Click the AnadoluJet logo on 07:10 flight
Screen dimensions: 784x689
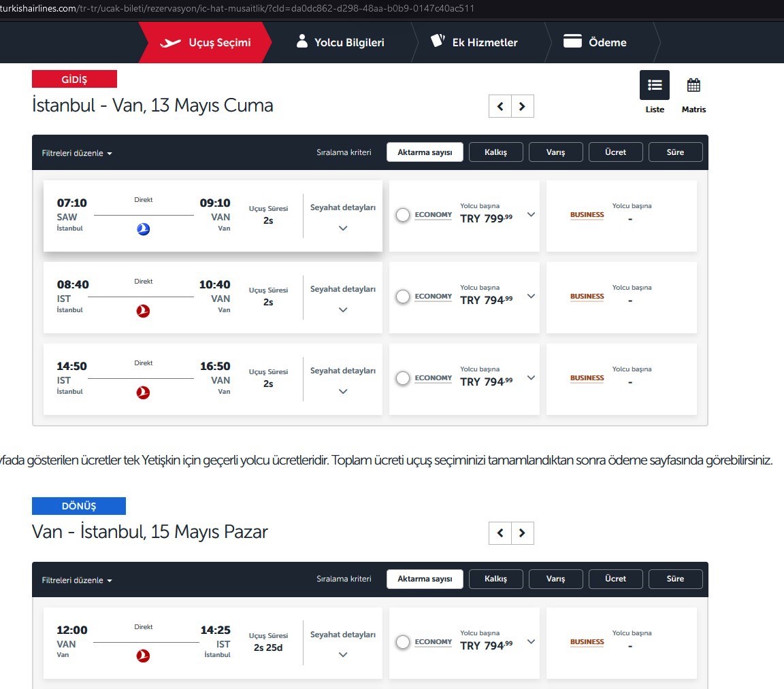[x=144, y=229]
